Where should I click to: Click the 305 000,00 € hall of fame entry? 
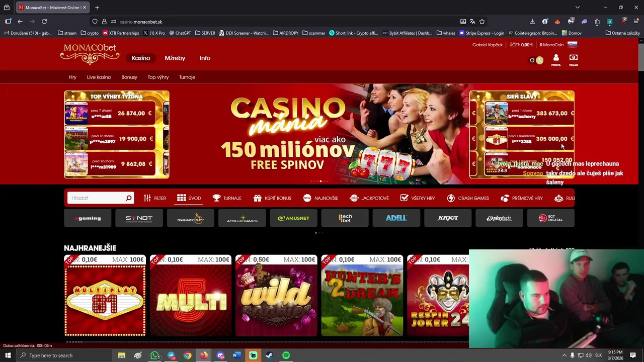click(x=528, y=139)
